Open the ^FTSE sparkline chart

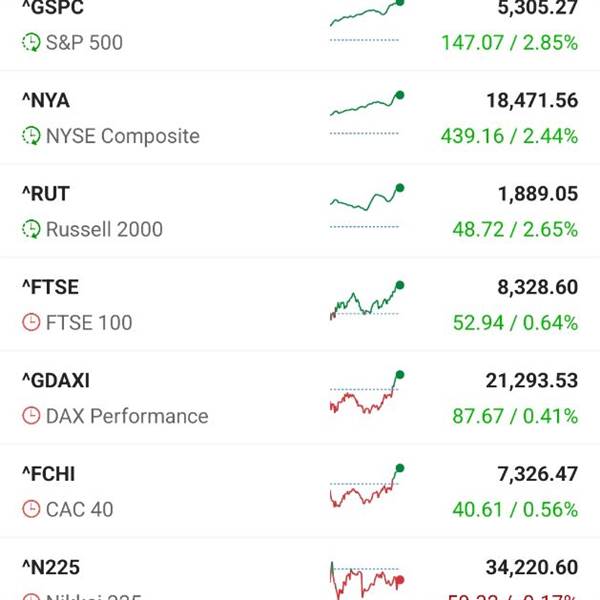[x=367, y=300]
